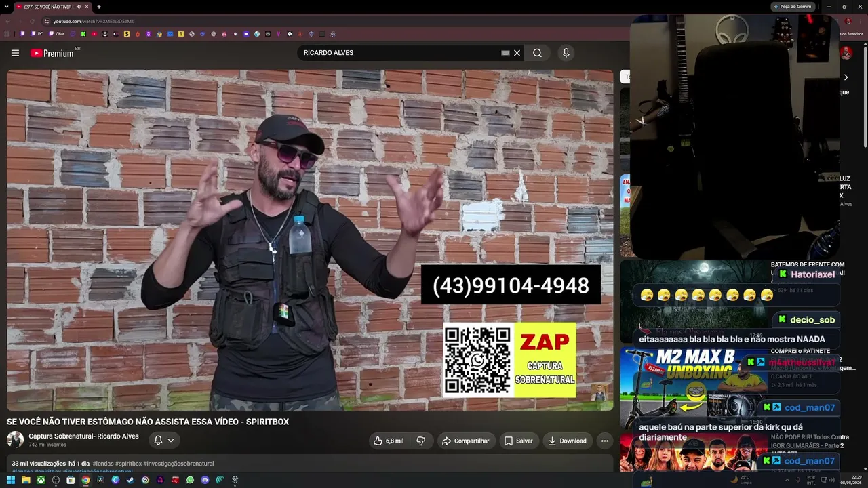Mute the tab via speaker icon

[x=79, y=7]
